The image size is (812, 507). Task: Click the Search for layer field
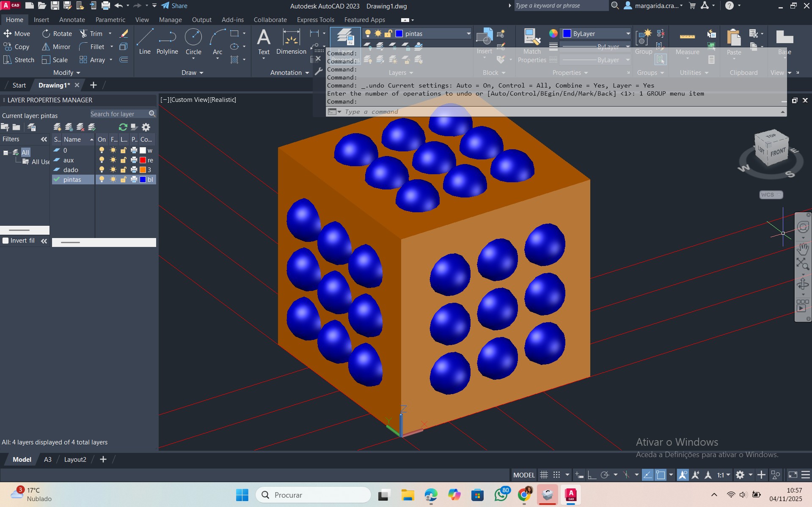[x=118, y=114]
